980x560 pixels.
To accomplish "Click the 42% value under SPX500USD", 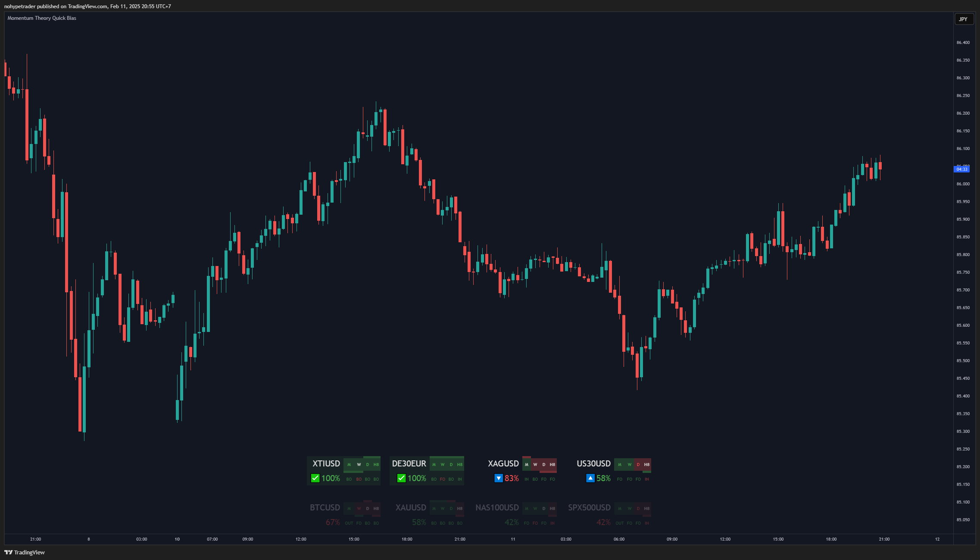I will tap(603, 522).
